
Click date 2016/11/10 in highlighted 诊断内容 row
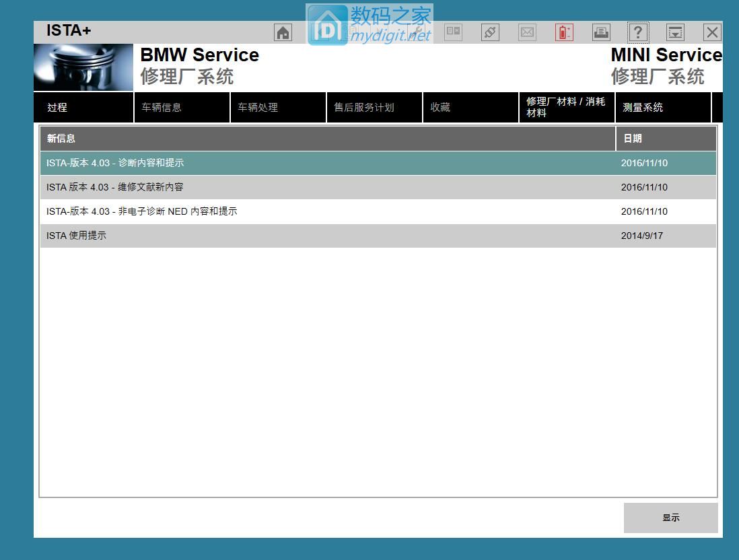point(644,163)
